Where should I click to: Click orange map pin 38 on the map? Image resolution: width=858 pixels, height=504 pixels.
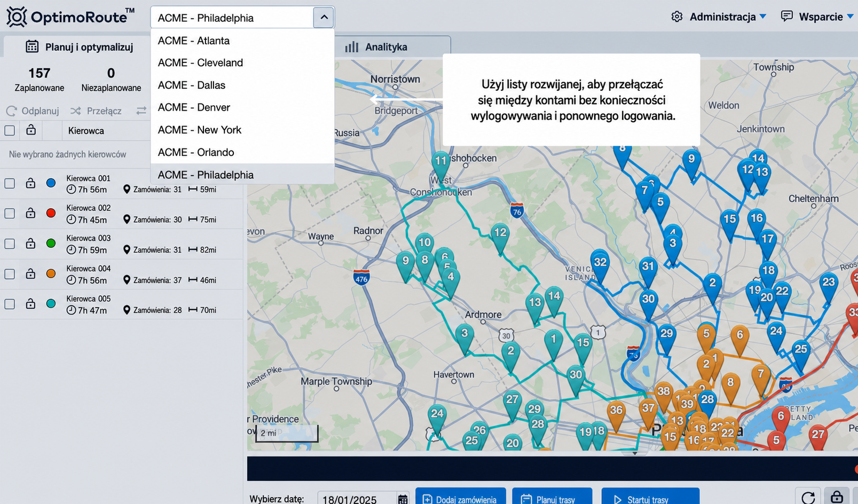663,396
